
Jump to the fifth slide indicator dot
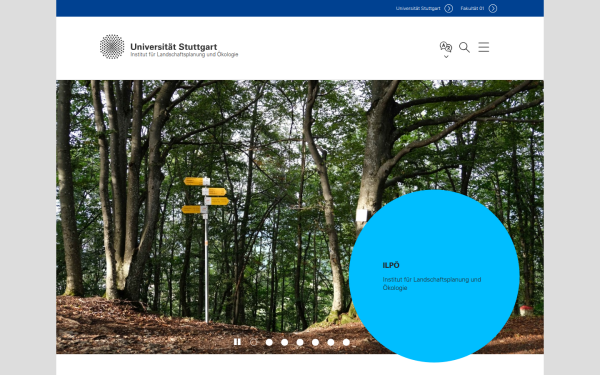(x=315, y=342)
